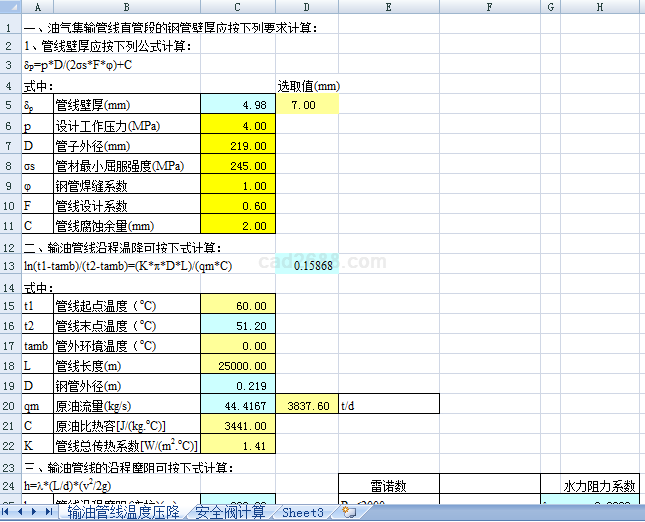Select the blue wall thickness cell 4.98
The height and width of the screenshot is (522, 645).
pos(237,105)
